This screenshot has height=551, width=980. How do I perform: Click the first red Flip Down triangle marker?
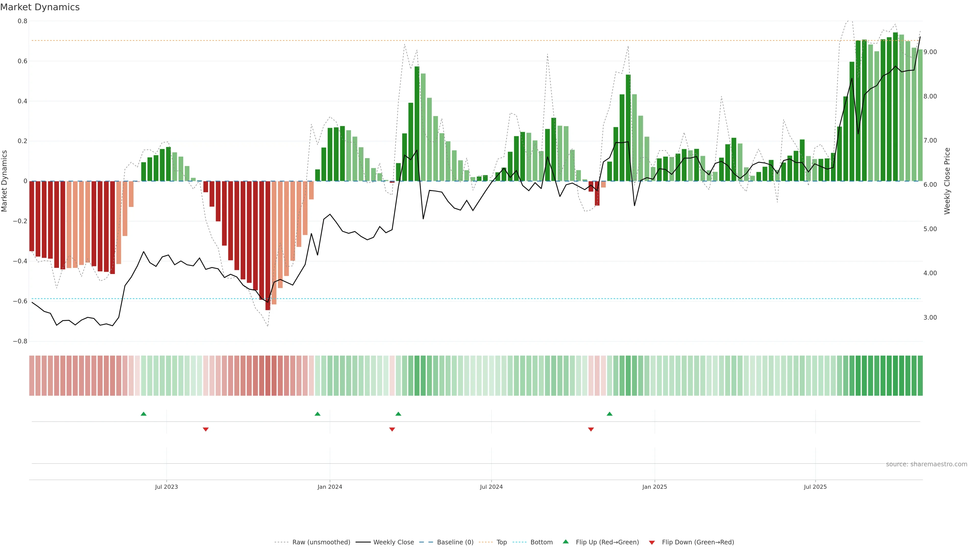(206, 429)
